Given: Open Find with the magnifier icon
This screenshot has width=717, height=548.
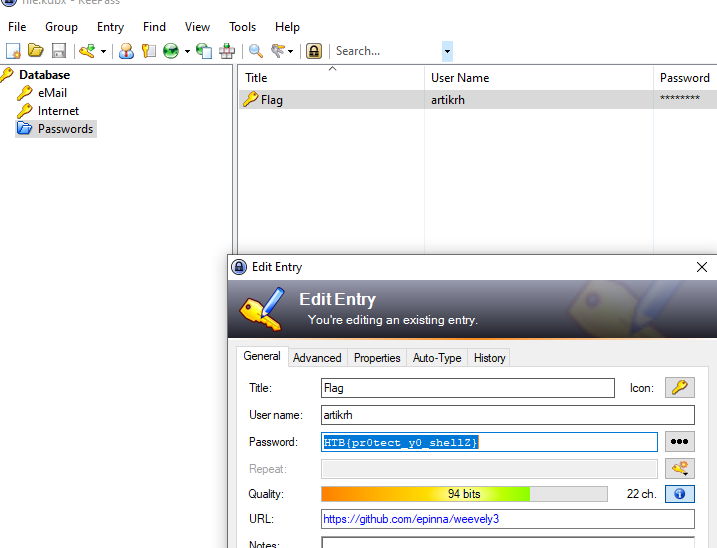Looking at the screenshot, I should pyautogui.click(x=256, y=51).
